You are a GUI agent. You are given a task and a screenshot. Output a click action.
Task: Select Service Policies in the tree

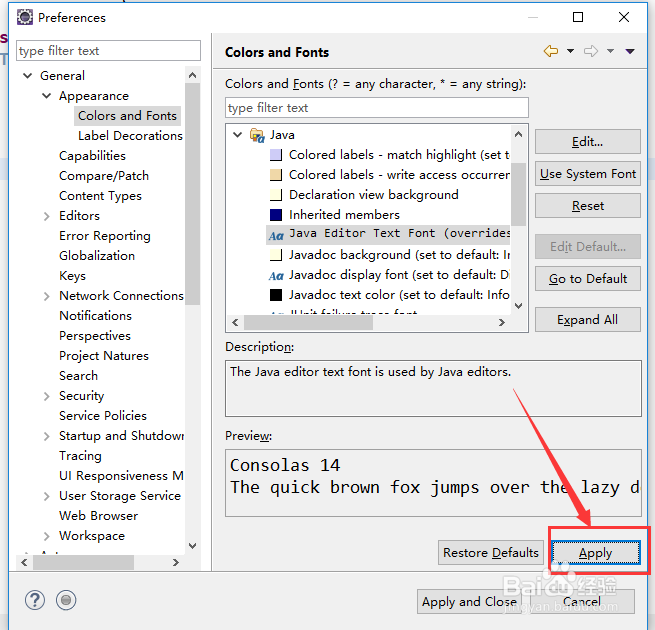pyautogui.click(x=103, y=416)
